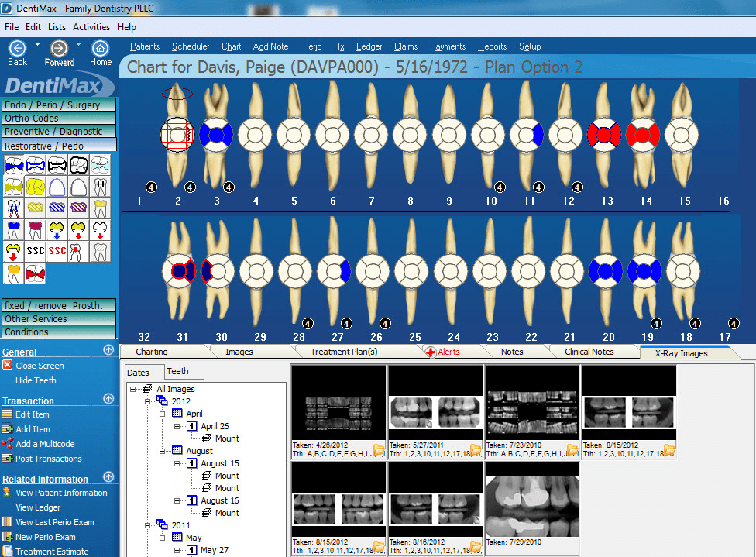
Task: Select the blue-outlined crown icon
Action: tap(57, 187)
